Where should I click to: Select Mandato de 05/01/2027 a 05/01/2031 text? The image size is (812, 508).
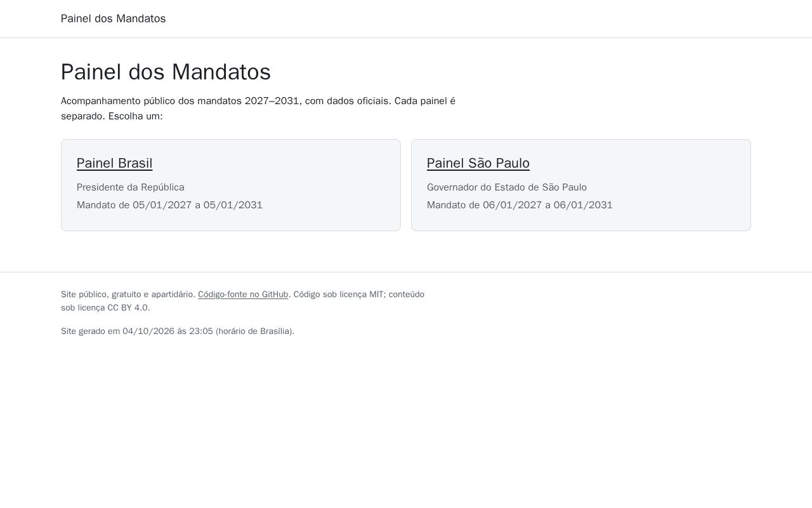point(169,205)
